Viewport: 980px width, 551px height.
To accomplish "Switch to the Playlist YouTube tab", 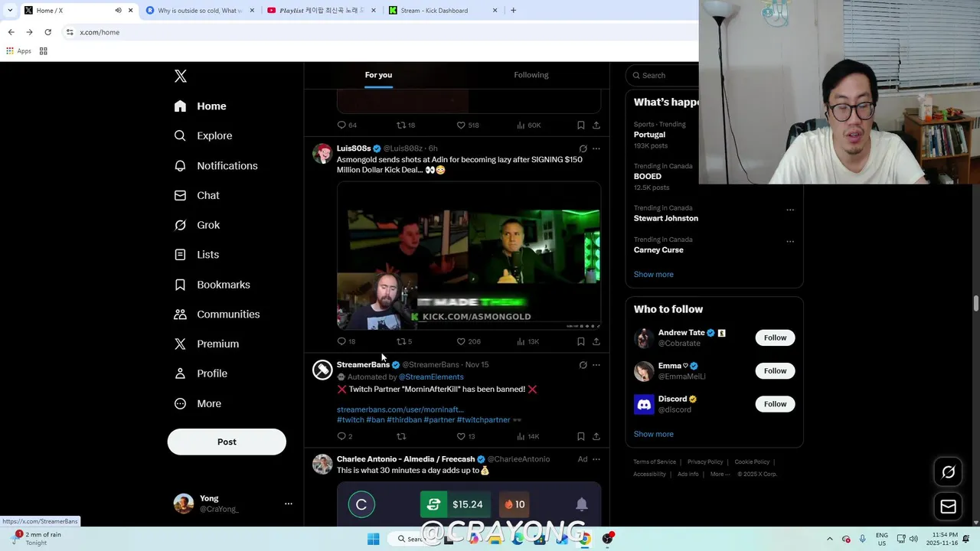I will [x=322, y=11].
